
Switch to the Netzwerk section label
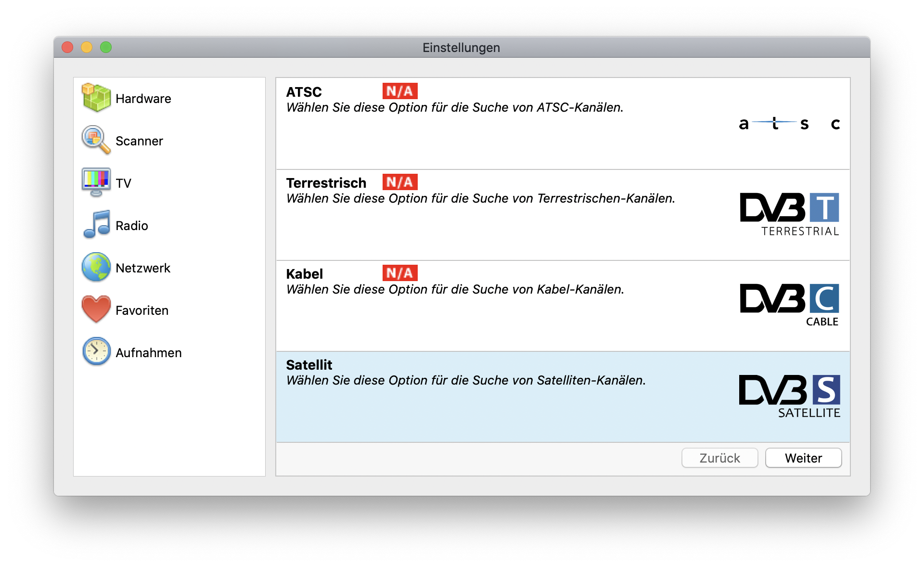143,268
